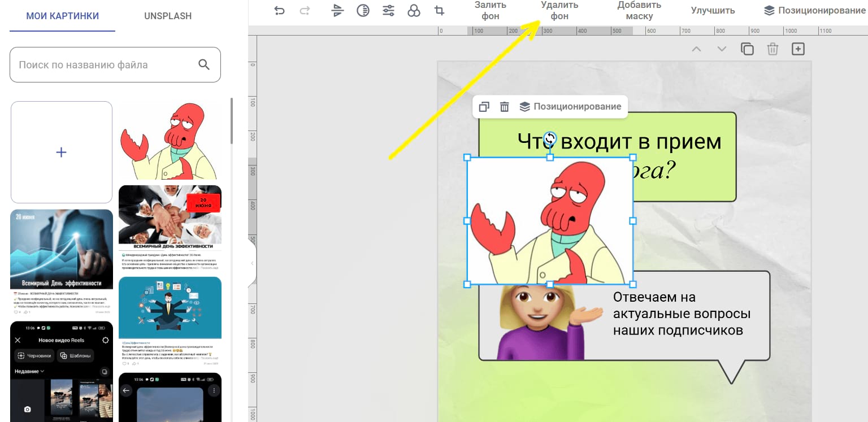Redo the last undone action

click(305, 10)
